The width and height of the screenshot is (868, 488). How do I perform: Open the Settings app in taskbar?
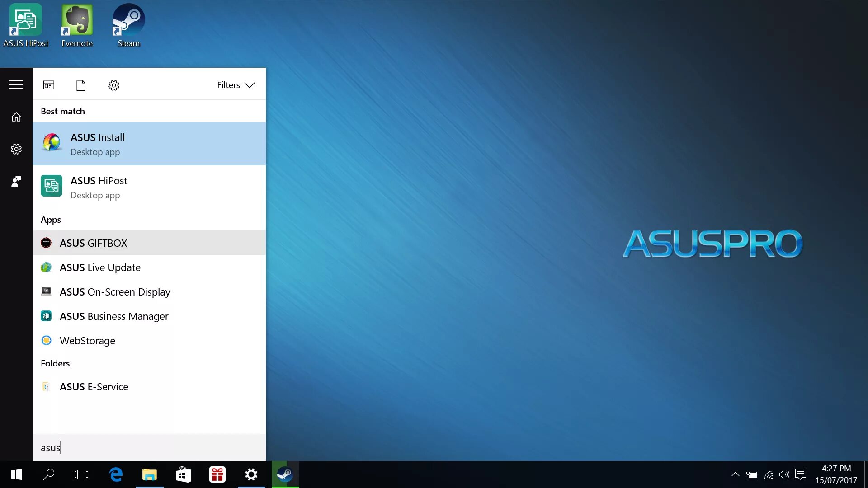click(251, 474)
